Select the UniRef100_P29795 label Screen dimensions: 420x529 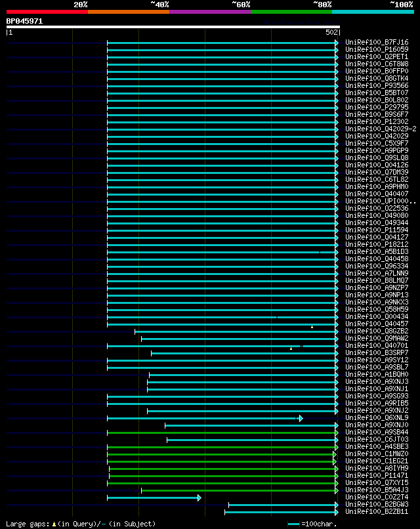point(377,107)
